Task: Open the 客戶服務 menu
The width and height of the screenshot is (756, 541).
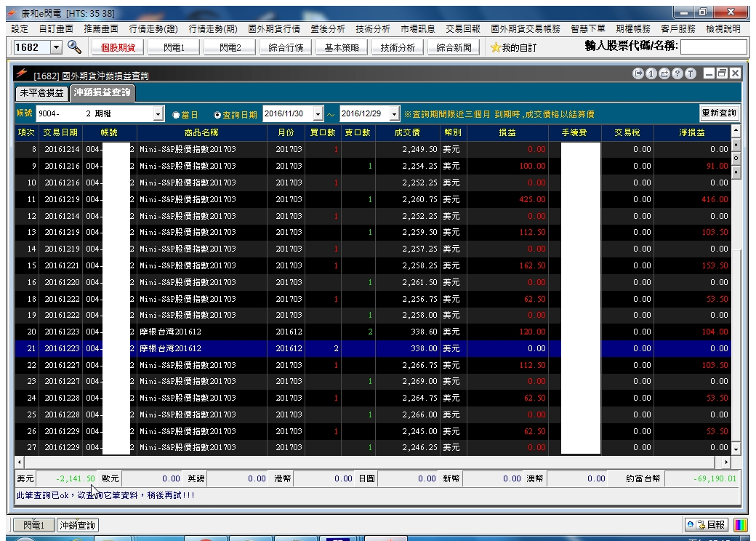Action: click(678, 29)
